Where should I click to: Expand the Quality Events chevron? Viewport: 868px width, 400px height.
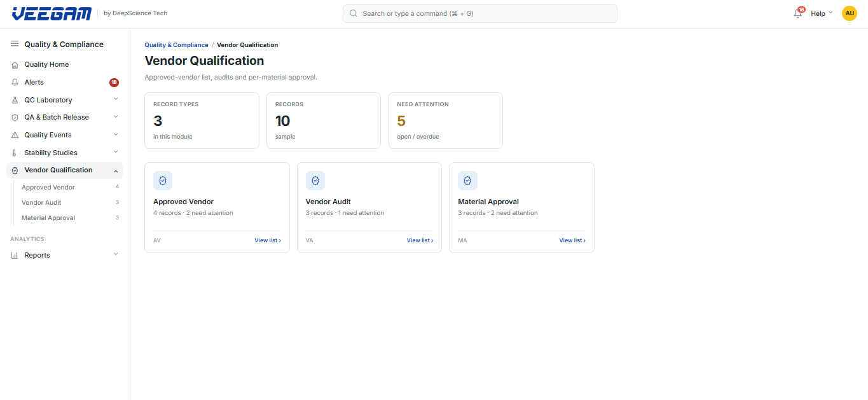point(116,135)
